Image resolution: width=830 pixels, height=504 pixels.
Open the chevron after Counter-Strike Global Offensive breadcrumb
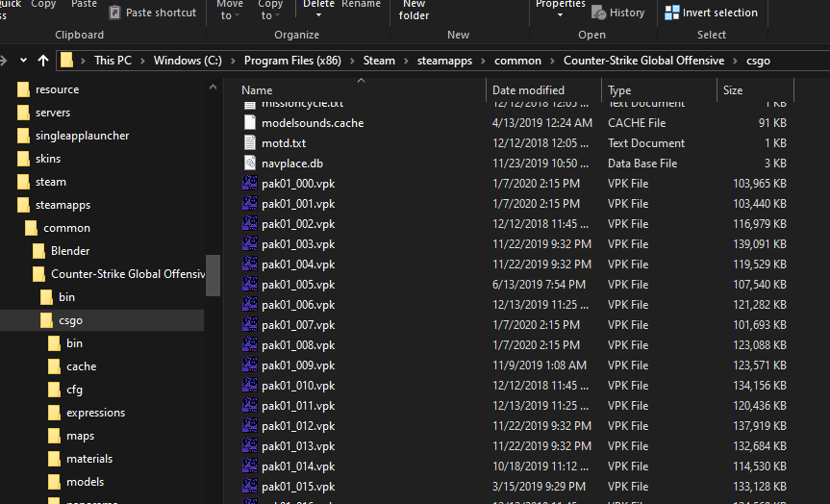point(735,61)
